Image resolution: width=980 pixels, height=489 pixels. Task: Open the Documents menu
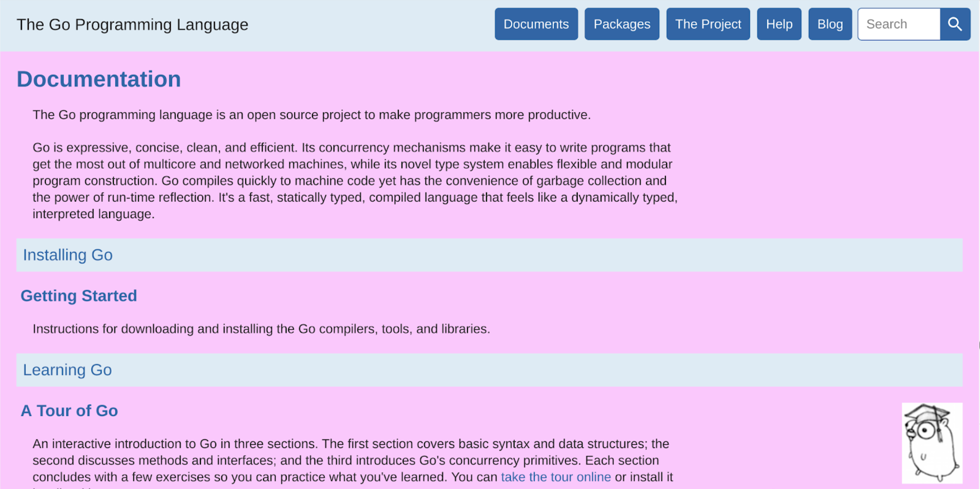pos(536,24)
